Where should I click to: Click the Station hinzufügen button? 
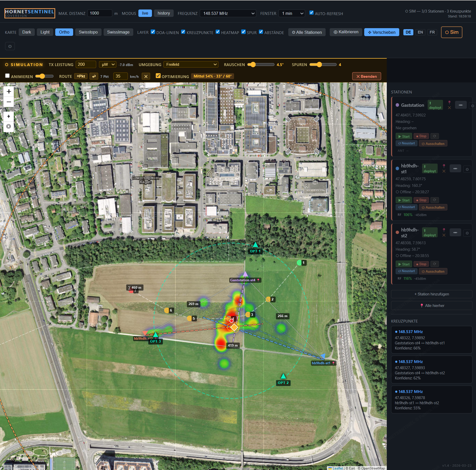431,294
